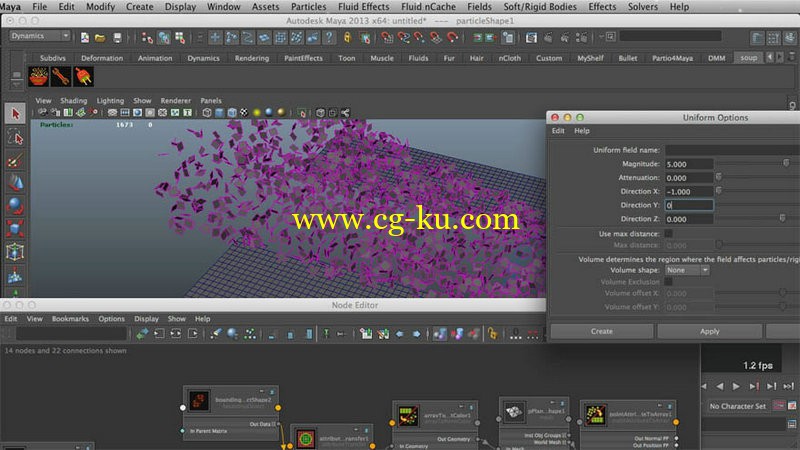Viewport: 800px width, 450px height.
Task: Click the yellow lock in Node Editor toolbar
Action: point(492,334)
